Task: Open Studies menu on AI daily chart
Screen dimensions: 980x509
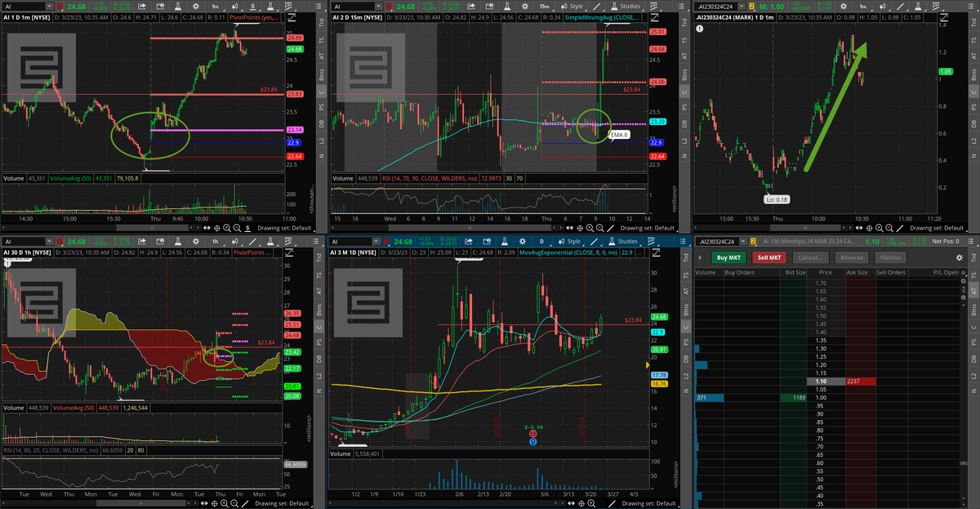Action: [x=623, y=241]
